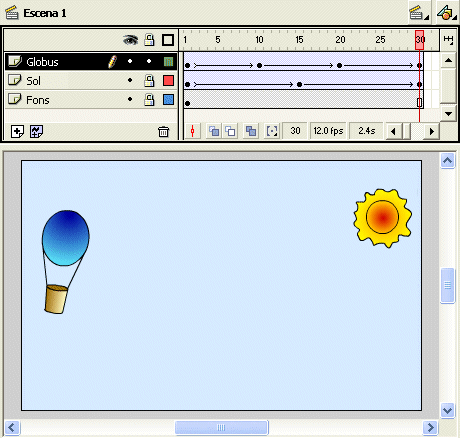
Task: Click the 12.0 fps frame rate field
Action: click(x=328, y=131)
